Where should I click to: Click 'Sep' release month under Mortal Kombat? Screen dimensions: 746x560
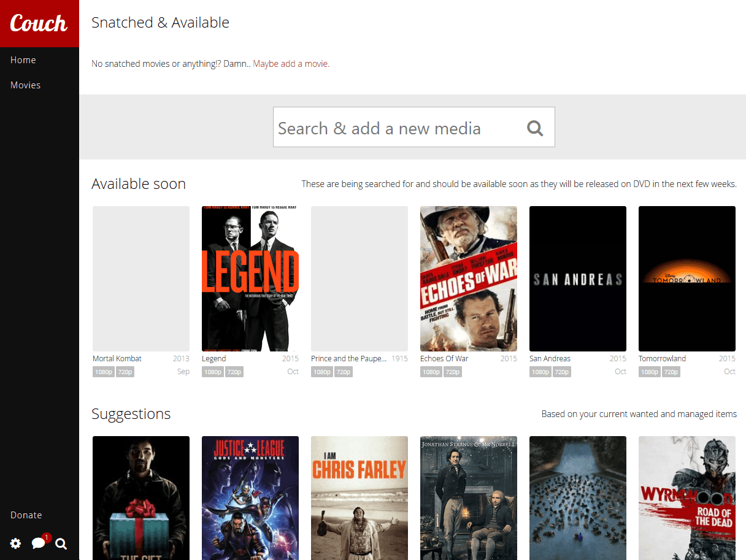183,372
